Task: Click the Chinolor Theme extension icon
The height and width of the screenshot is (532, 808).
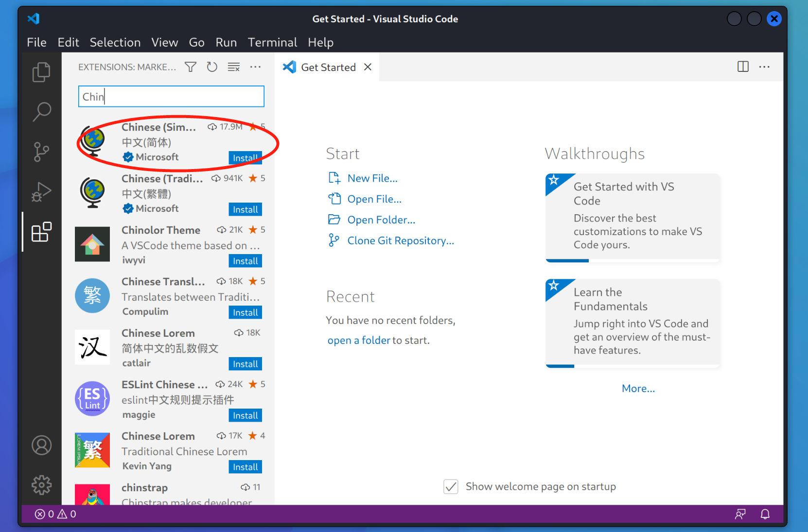Action: pyautogui.click(x=92, y=244)
